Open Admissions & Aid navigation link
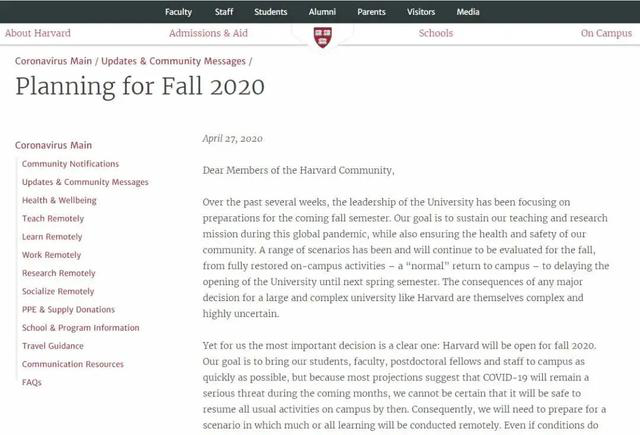The width and height of the screenshot is (640, 435). [x=208, y=33]
